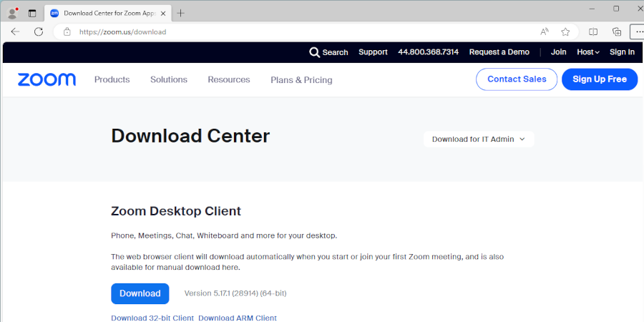Open split screen icon in toolbar

[593, 31]
